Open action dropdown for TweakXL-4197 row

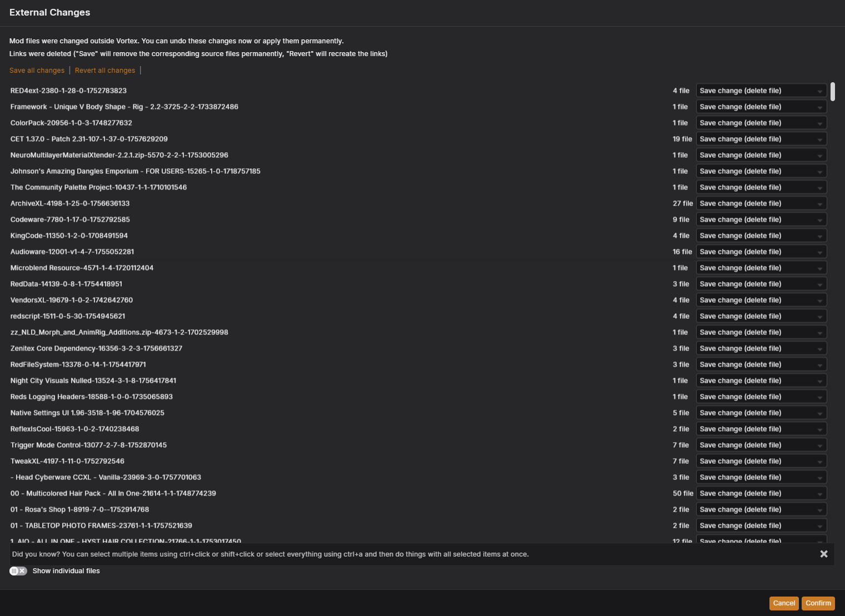761,461
